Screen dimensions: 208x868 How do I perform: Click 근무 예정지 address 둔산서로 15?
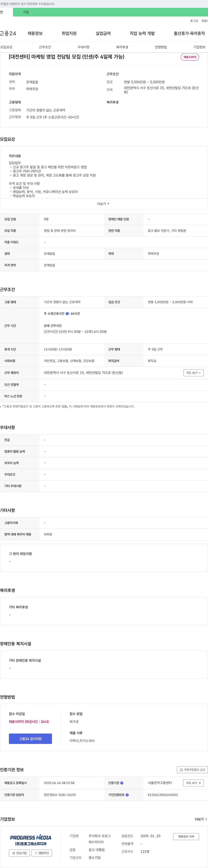83,373
